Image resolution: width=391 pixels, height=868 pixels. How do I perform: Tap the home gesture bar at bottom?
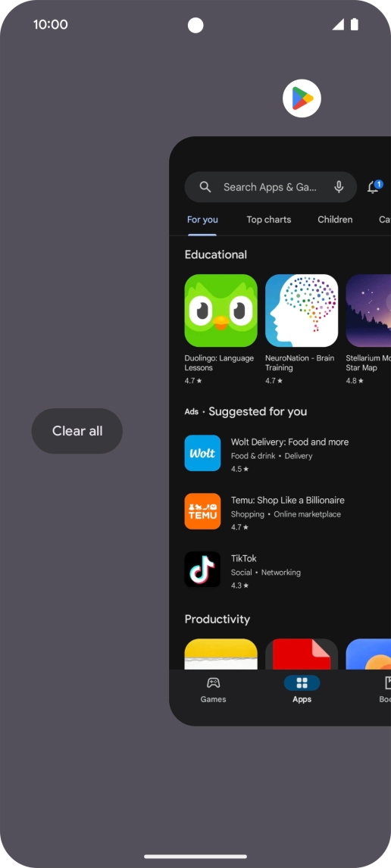(195, 857)
